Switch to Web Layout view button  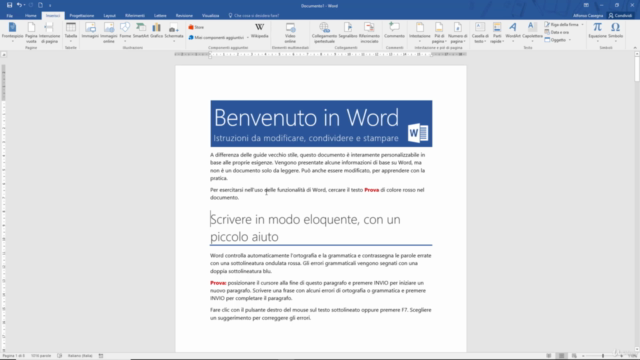pyautogui.click(x=574, y=356)
